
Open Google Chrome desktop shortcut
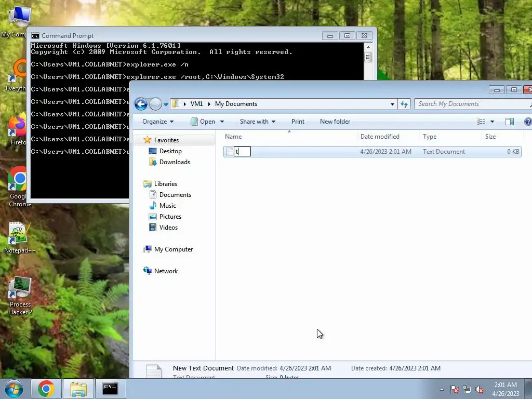tap(18, 187)
